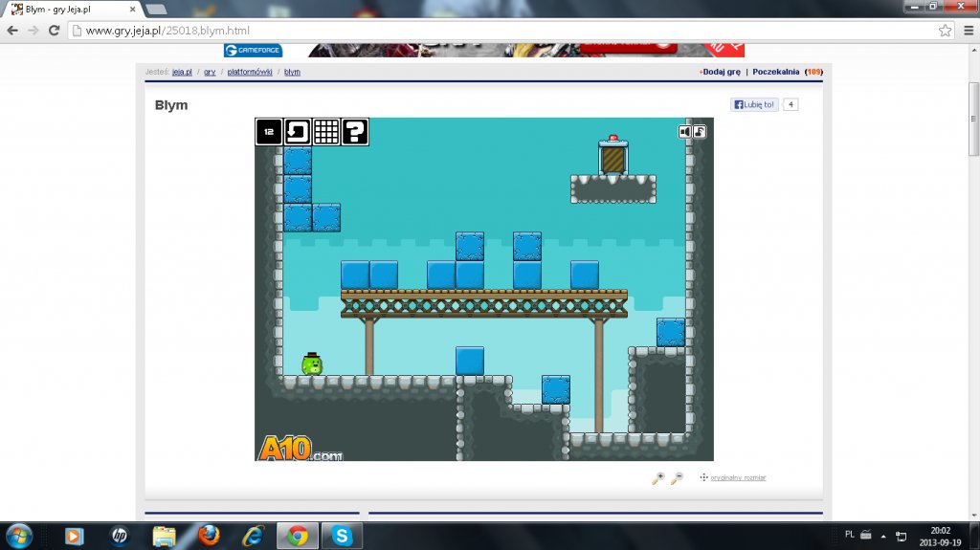The height and width of the screenshot is (550, 980).
Task: Click the address bar URL field
Action: point(479,31)
